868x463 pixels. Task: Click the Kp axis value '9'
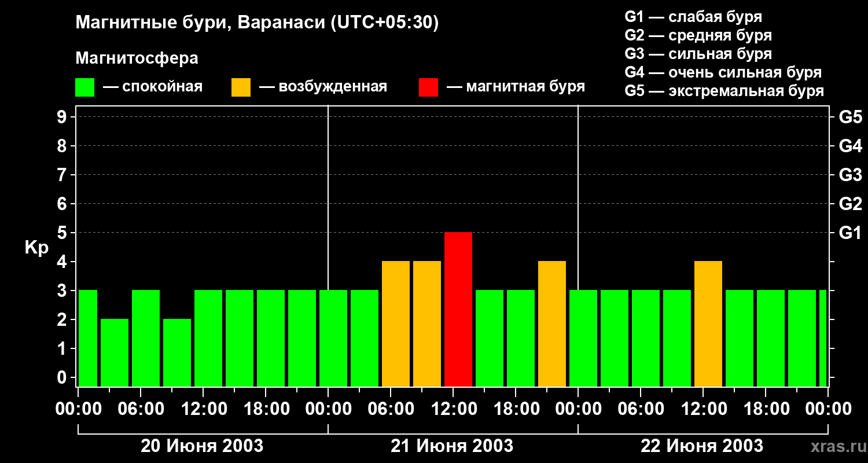pos(62,117)
